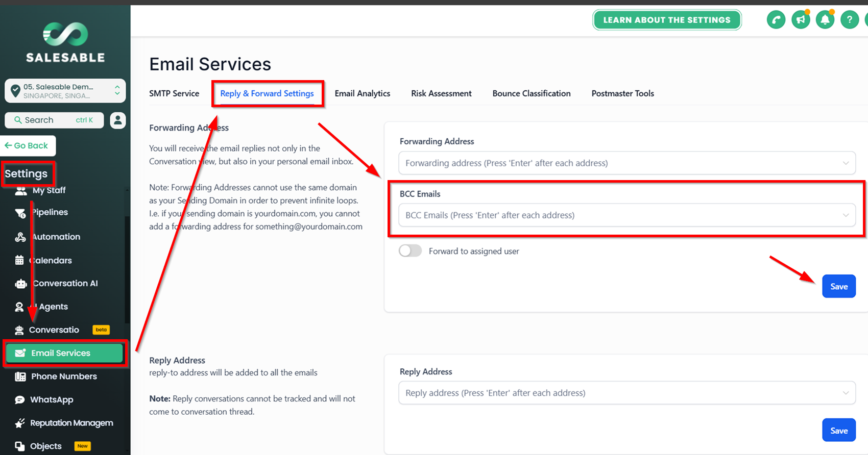This screenshot has height=455, width=868.
Task: Click the user profile icon beside Search
Action: (118, 120)
